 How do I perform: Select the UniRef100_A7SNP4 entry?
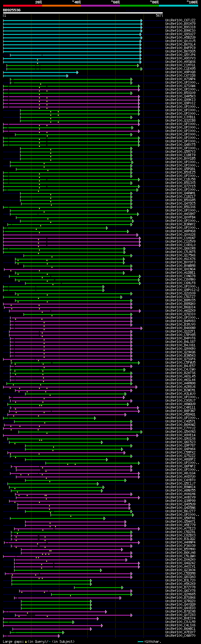coord(180,79)
